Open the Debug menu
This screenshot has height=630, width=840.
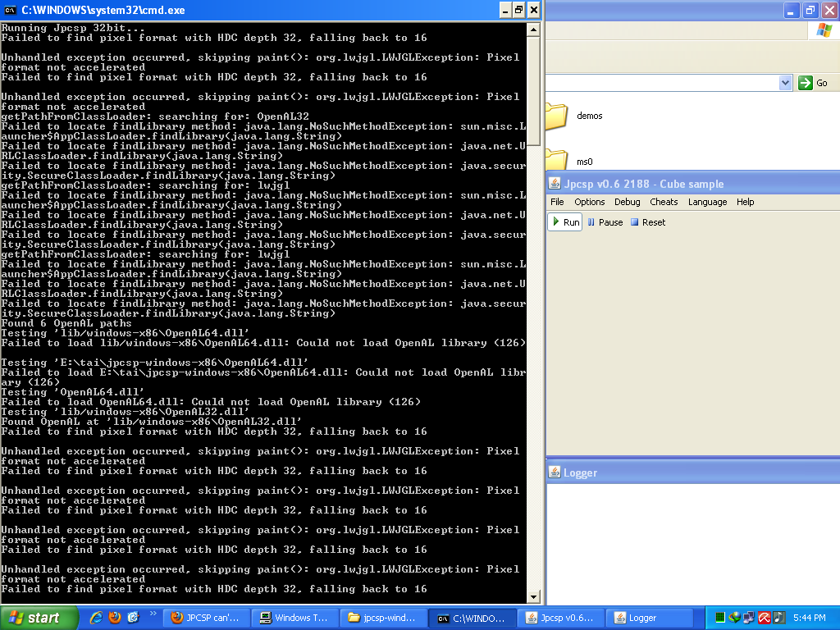[627, 202]
